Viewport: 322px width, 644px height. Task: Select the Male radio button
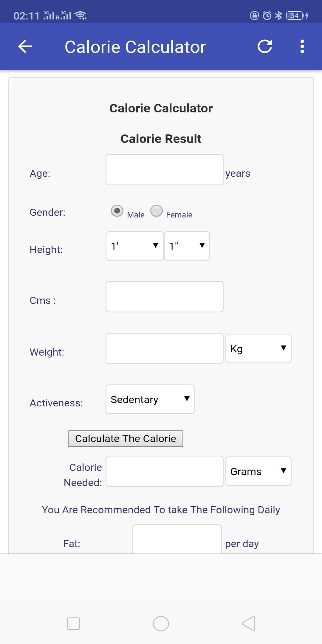tap(117, 211)
